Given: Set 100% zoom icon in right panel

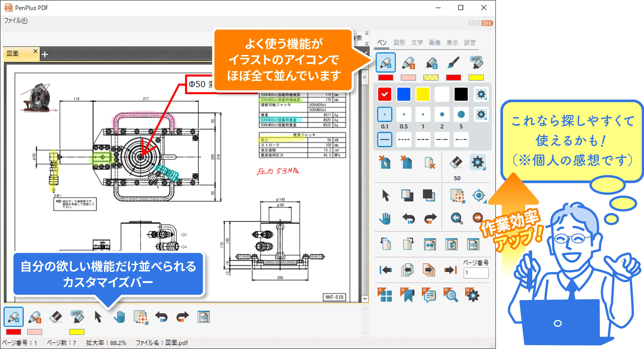Looking at the screenshot, I should click(x=473, y=244).
